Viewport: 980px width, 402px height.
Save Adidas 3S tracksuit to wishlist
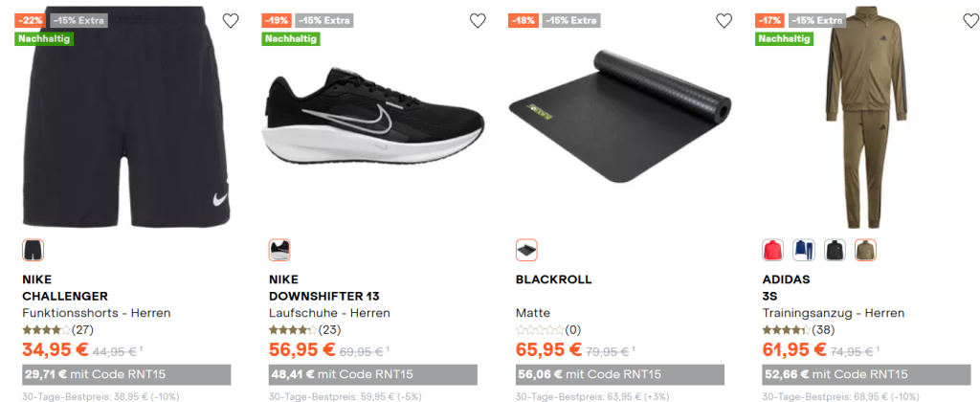click(969, 21)
